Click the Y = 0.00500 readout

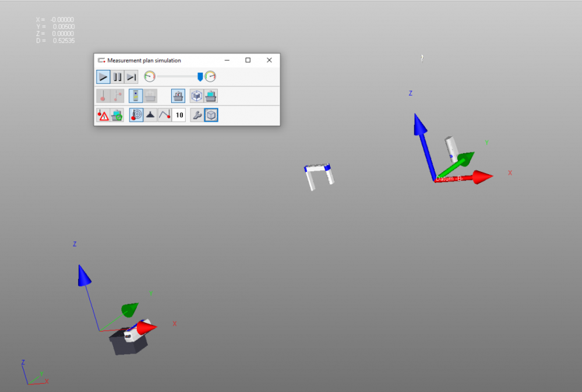56,27
